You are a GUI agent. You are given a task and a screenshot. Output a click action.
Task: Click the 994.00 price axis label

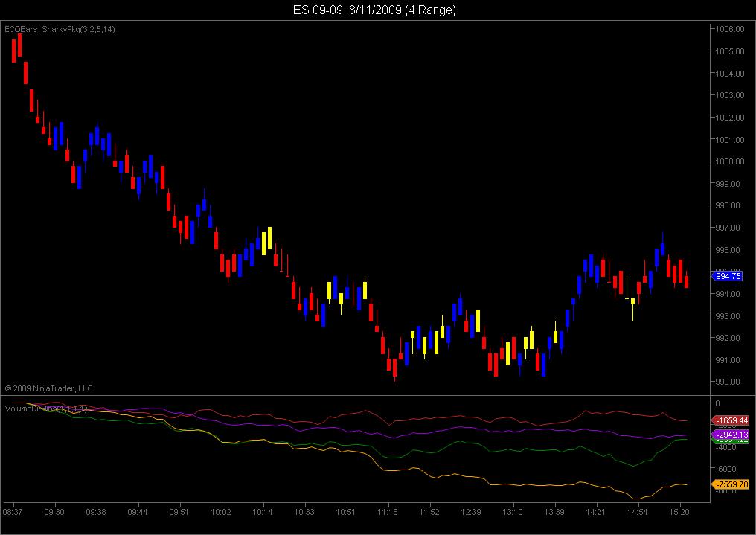tap(728, 294)
